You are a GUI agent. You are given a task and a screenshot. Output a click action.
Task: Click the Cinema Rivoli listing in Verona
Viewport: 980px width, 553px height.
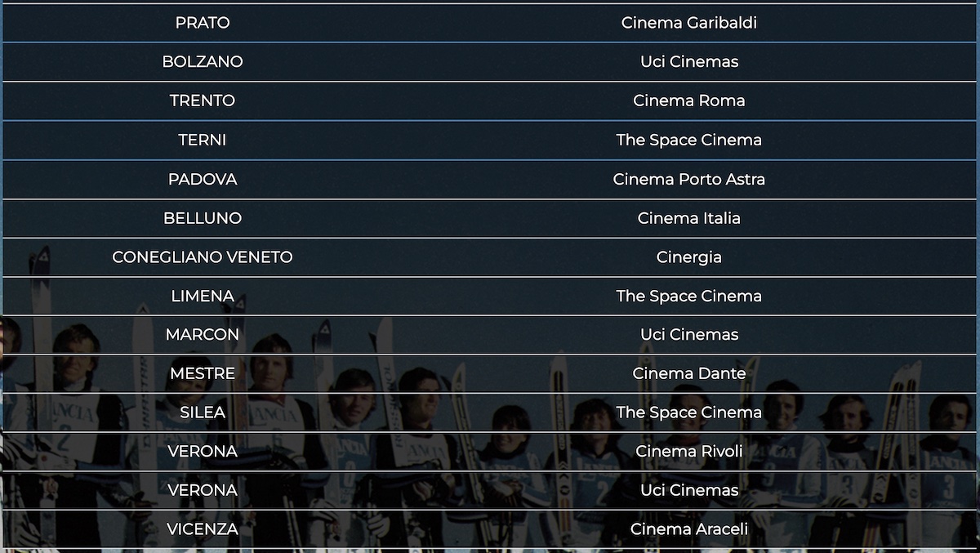coord(689,451)
